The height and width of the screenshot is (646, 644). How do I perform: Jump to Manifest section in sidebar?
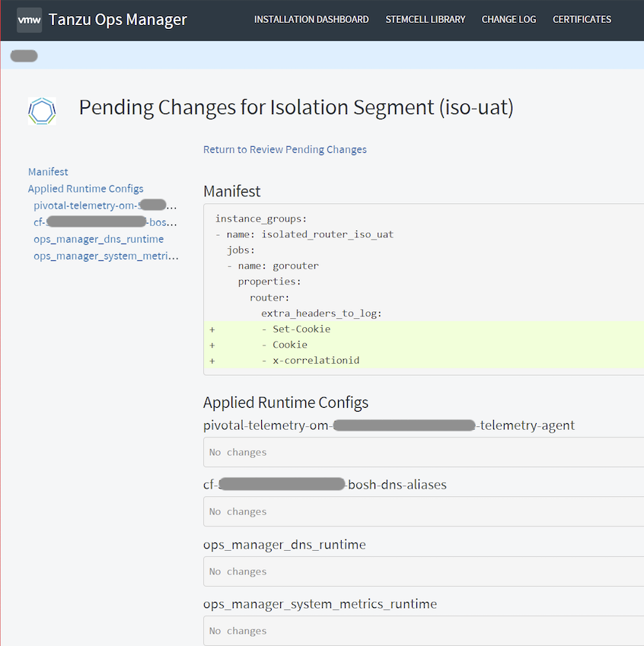coord(48,172)
